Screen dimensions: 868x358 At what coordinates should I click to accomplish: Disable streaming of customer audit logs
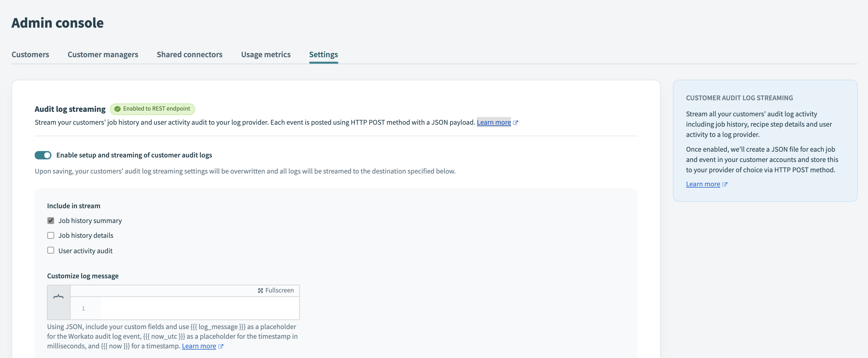click(43, 155)
